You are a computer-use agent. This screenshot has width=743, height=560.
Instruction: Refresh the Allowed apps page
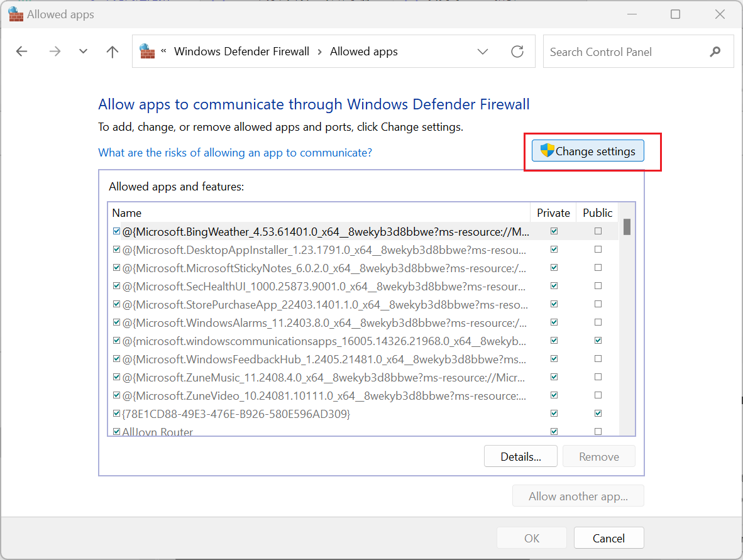click(x=517, y=51)
